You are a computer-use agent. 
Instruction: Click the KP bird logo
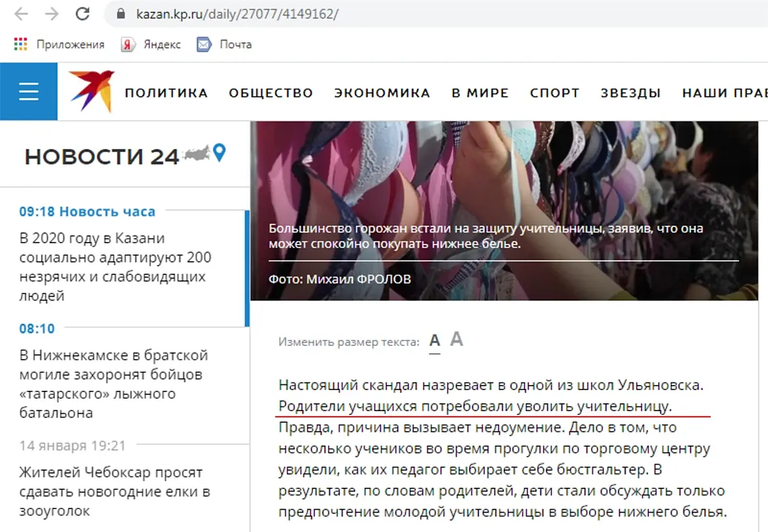92,90
